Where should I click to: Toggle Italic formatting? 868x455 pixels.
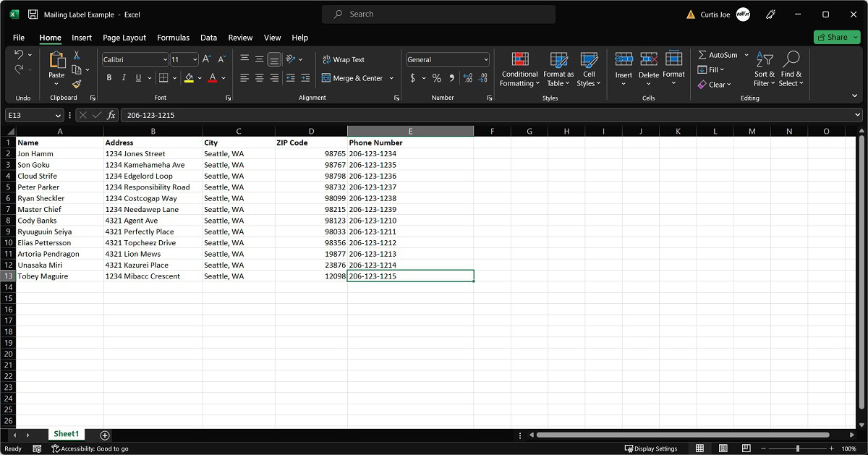(124, 78)
